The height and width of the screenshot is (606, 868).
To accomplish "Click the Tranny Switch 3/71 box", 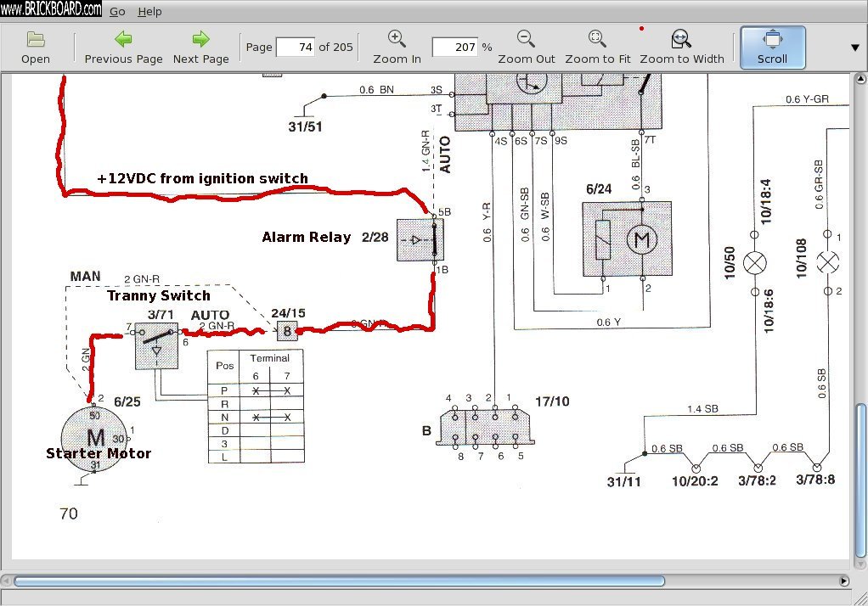I will pos(156,345).
